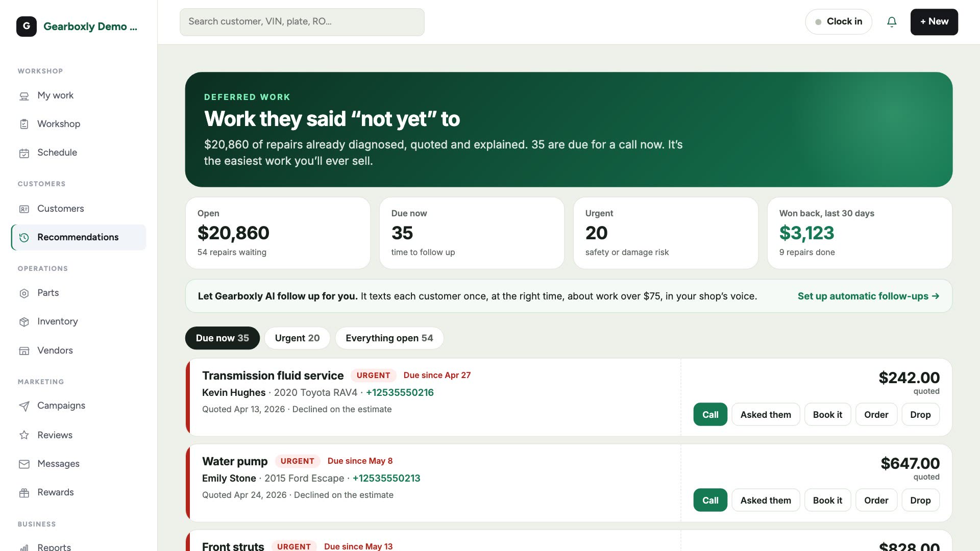Book it for the Water pump job
Screen dimensions: 980x551
point(827,500)
